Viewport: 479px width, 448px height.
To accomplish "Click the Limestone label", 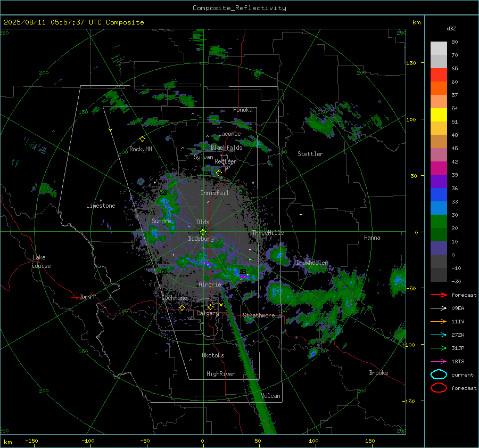I will 101,206.
